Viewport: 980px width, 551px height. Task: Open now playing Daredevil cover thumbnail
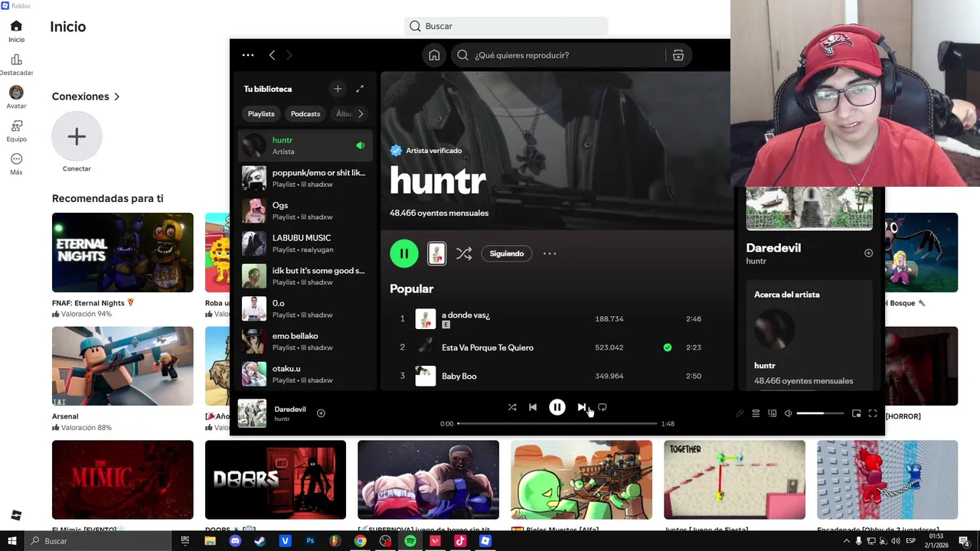(252, 413)
